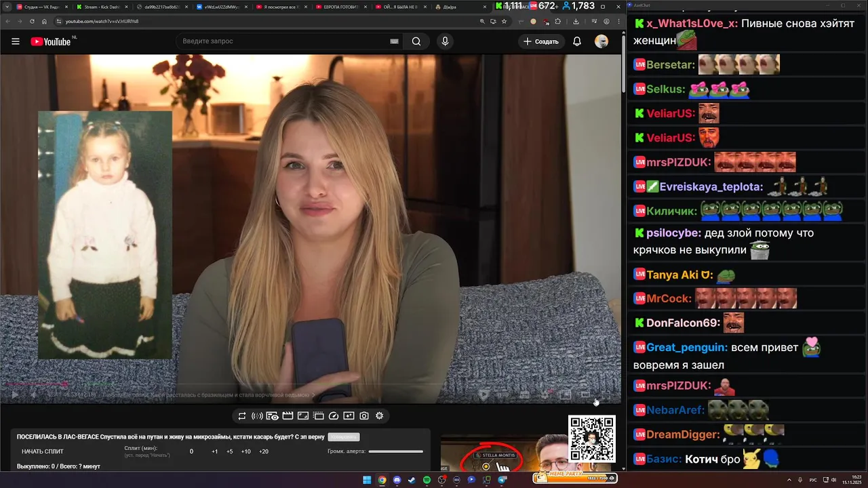
Task: Show hidden system tray icons chevron
Action: point(790,480)
